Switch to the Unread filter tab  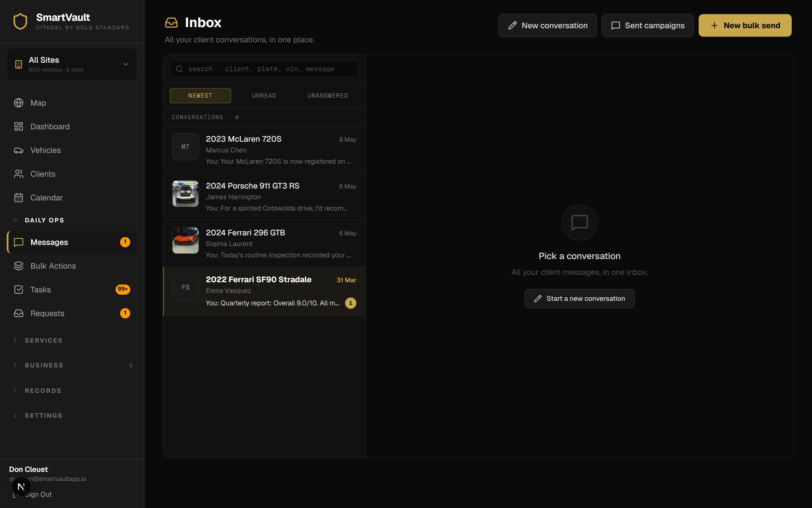click(264, 96)
